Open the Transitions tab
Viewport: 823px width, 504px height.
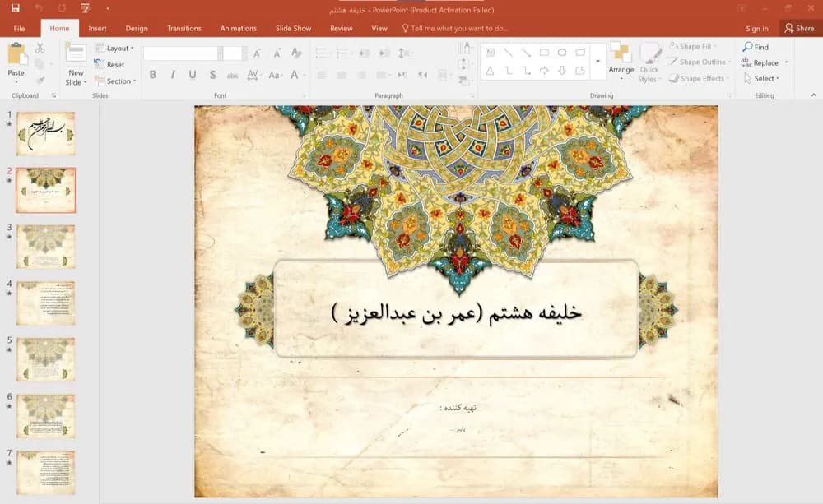click(184, 28)
